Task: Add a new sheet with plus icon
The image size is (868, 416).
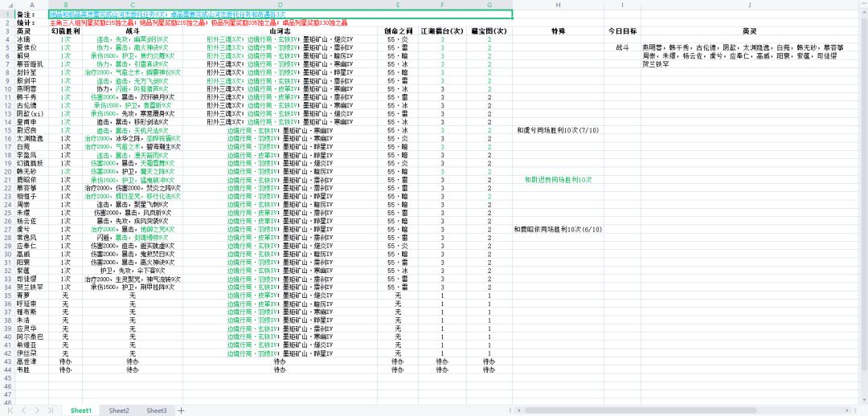Action: point(181,410)
